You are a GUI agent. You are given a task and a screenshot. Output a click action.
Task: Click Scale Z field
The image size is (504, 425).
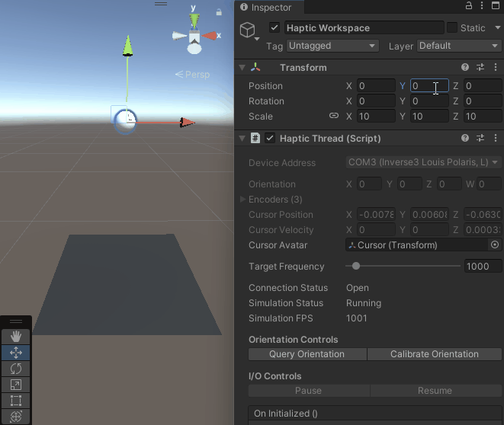click(483, 117)
